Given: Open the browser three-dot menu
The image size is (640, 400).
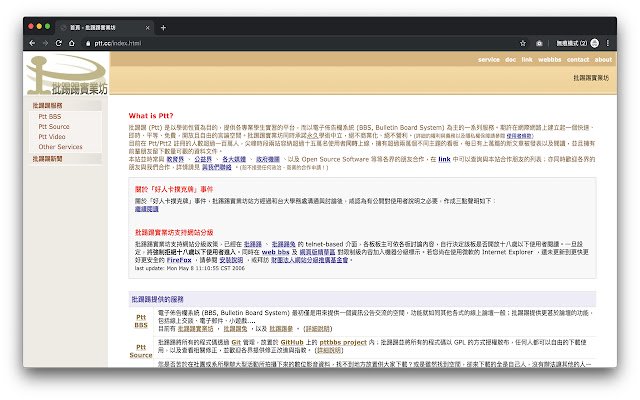Looking at the screenshot, I should click(x=608, y=43).
